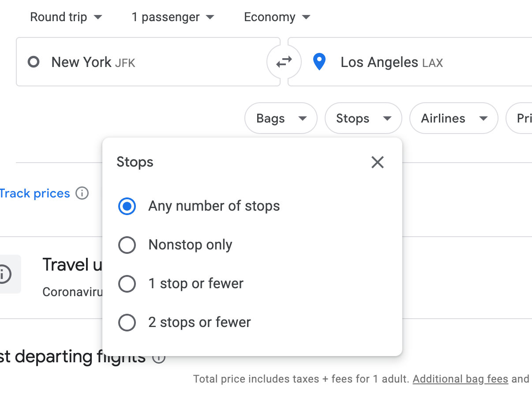Click the Track prices link
Screen dimensions: 532x394
(35, 193)
